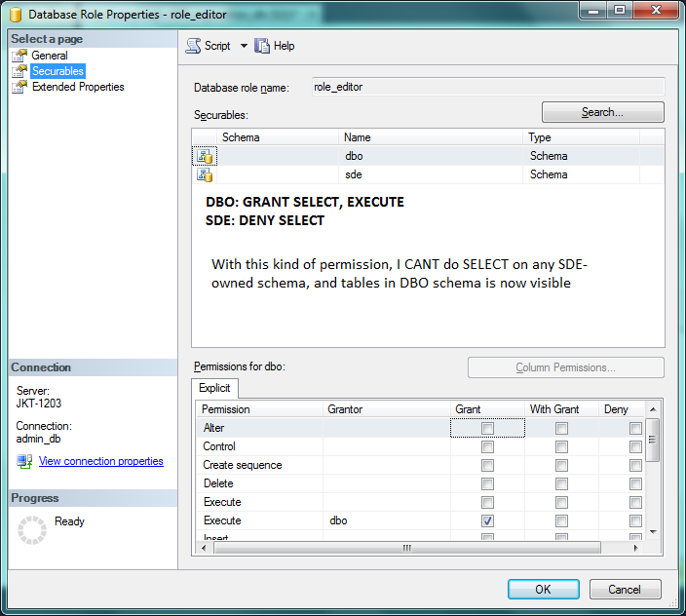Click the Permission column header
The height and width of the screenshot is (616, 686).
pos(259,409)
